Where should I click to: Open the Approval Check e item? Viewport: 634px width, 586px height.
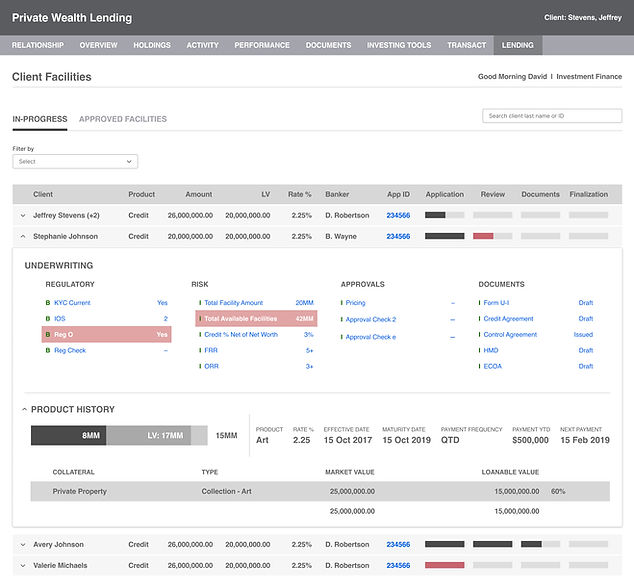pyautogui.click(x=371, y=337)
